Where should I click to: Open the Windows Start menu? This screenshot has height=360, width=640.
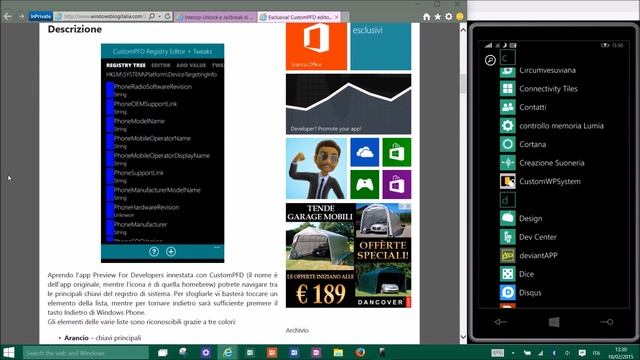coord(9,353)
